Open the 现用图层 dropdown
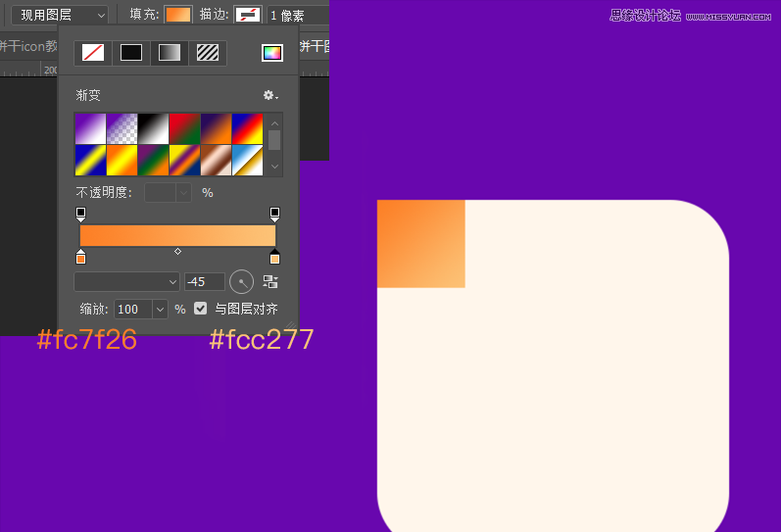 pyautogui.click(x=60, y=15)
